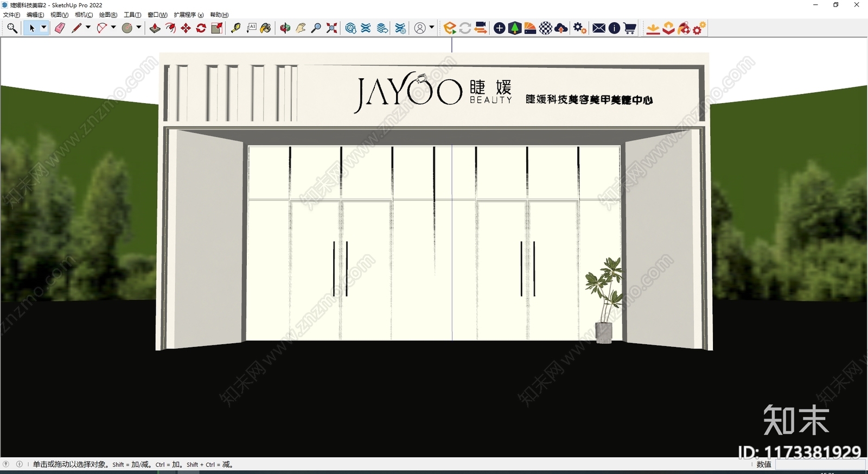
Task: Open the Select tool dropdown arrow
Action: coord(44,28)
